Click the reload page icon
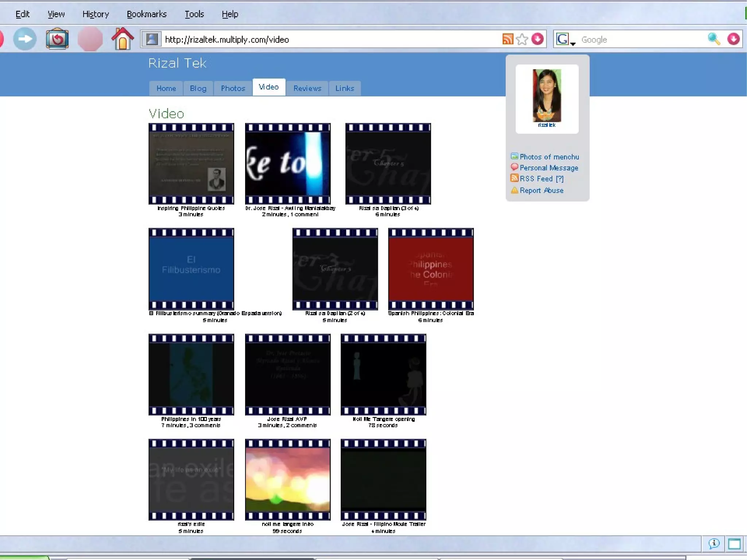This screenshot has width=747, height=560. pos(57,39)
